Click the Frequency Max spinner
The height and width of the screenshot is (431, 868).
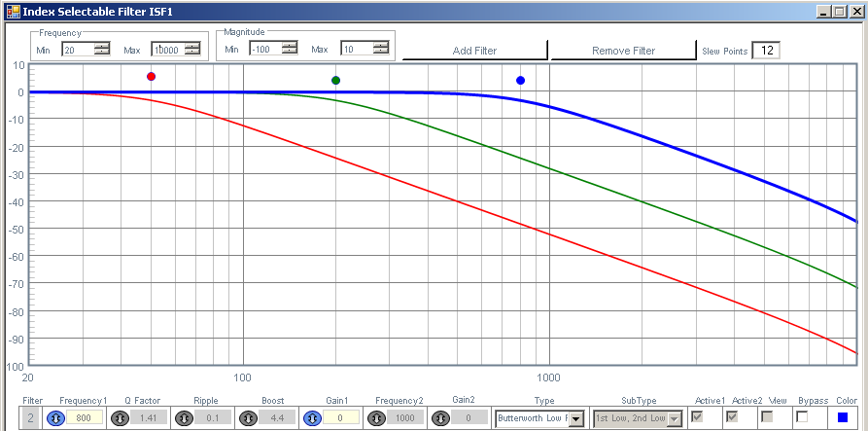click(x=192, y=50)
